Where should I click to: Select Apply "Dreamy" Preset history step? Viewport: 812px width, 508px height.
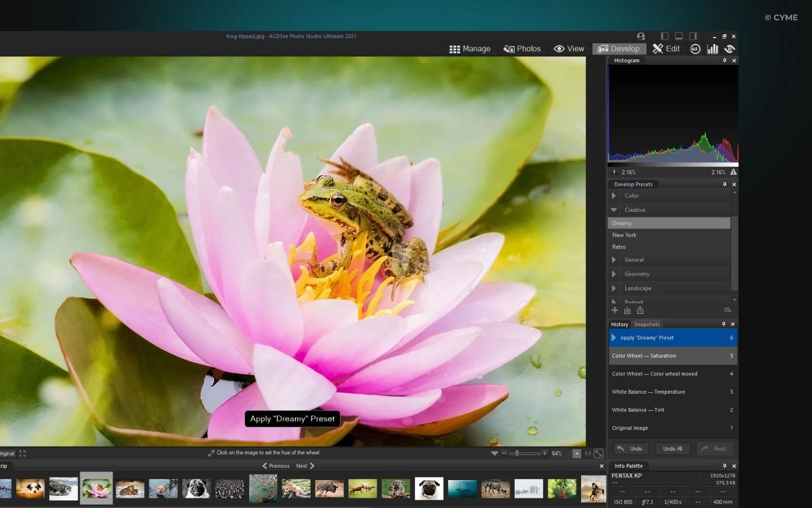[x=673, y=338]
